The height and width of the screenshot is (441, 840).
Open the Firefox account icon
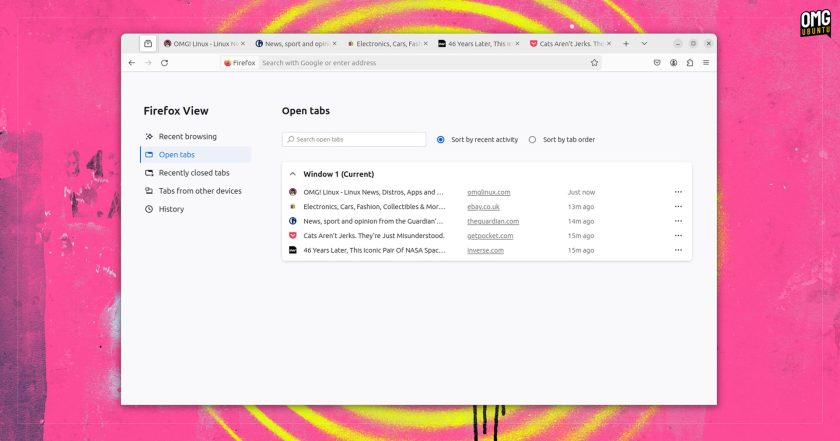click(x=673, y=63)
